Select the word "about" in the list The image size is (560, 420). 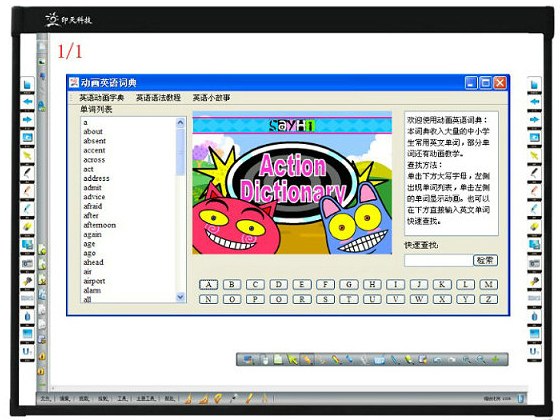93,131
